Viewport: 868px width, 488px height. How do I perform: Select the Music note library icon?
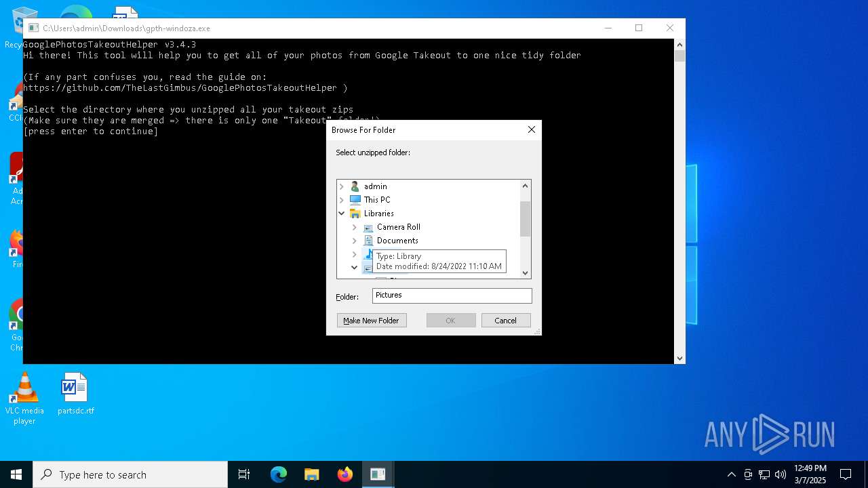pos(368,254)
